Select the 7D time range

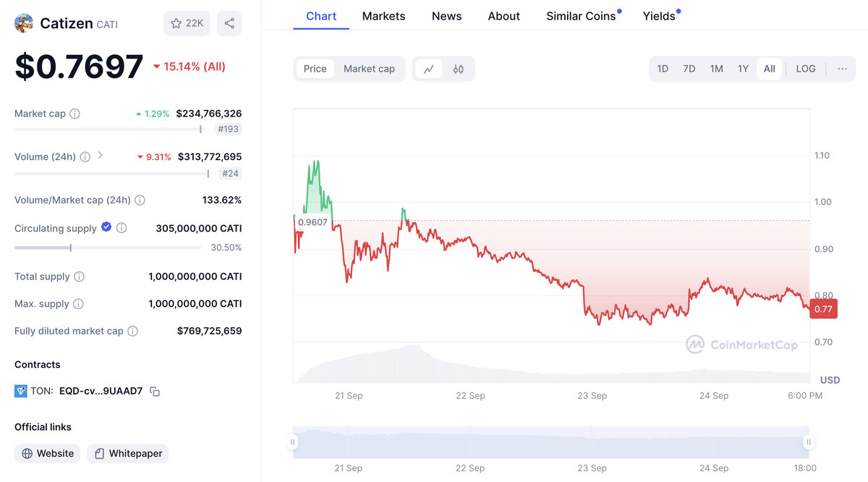689,69
